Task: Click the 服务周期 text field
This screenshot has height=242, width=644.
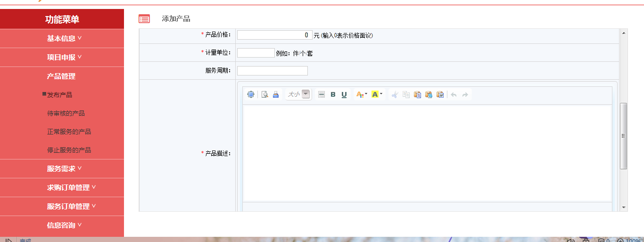Action: point(272,71)
